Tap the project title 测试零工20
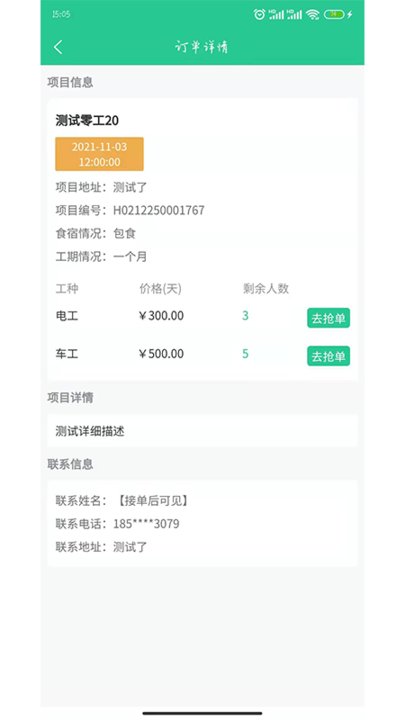405x720 pixels. [x=87, y=120]
